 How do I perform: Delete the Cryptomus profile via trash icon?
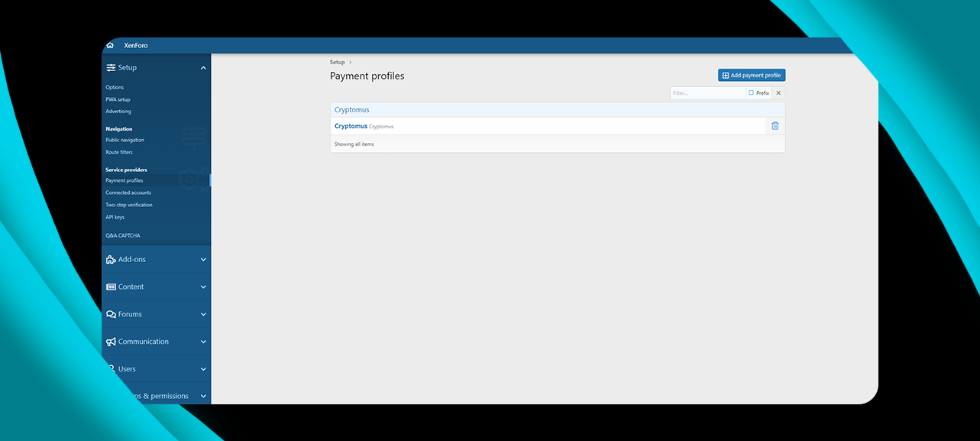point(775,126)
